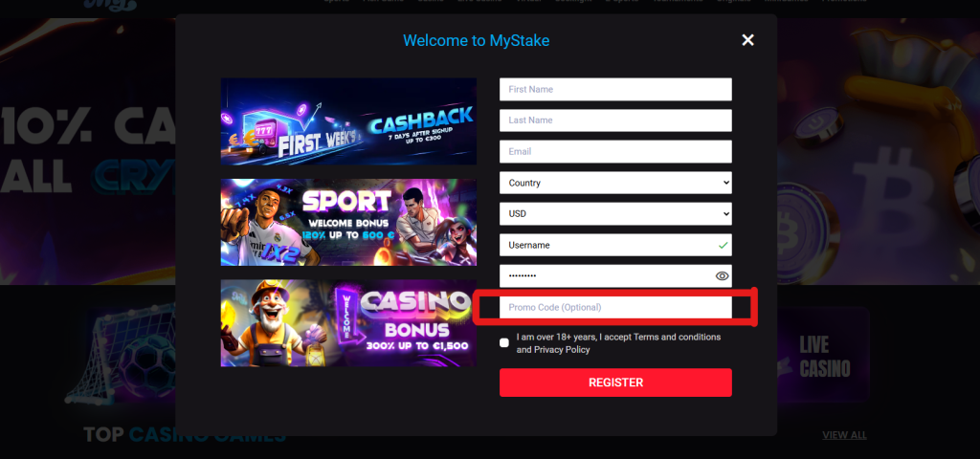
Task: Click into the Email field
Action: pyautogui.click(x=615, y=152)
